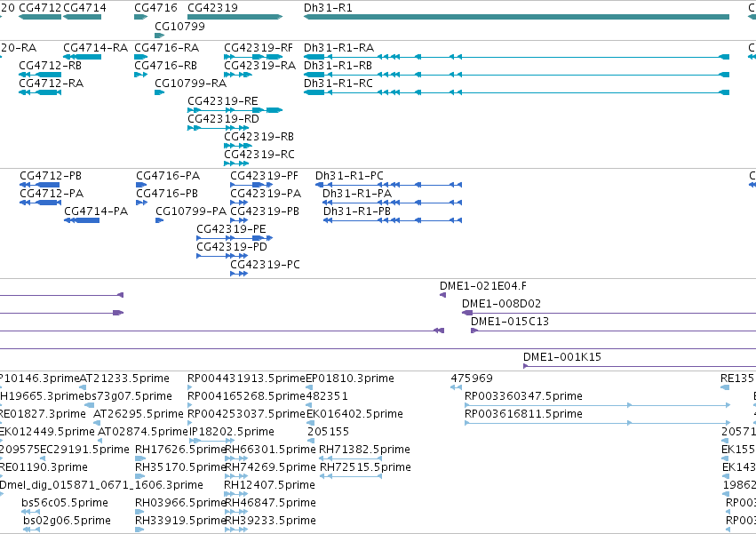Select the CG42319-PD protein label
The height and width of the screenshot is (534, 756).
pyautogui.click(x=232, y=247)
